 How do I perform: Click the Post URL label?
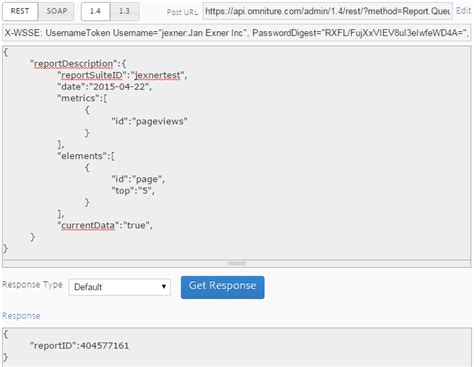pyautogui.click(x=182, y=12)
